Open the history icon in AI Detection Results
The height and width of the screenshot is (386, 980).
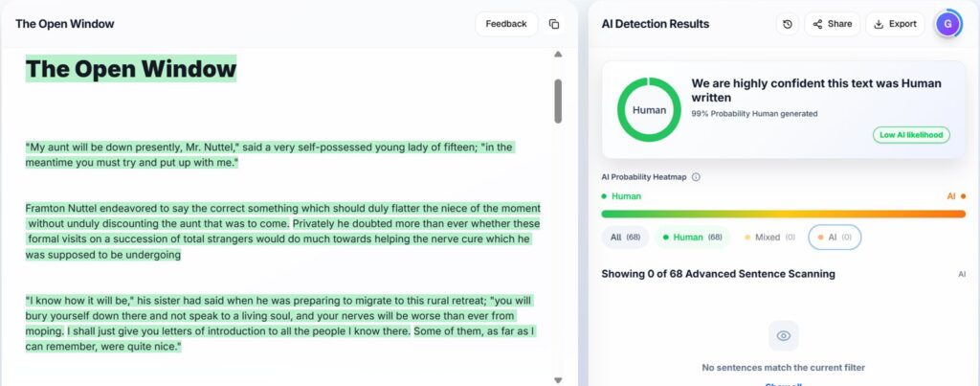point(787,24)
